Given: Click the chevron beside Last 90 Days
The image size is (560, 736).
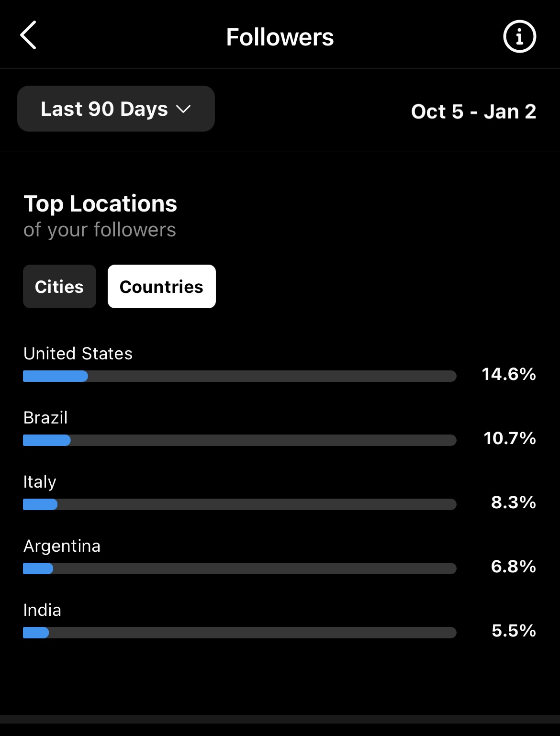Looking at the screenshot, I should [x=183, y=109].
